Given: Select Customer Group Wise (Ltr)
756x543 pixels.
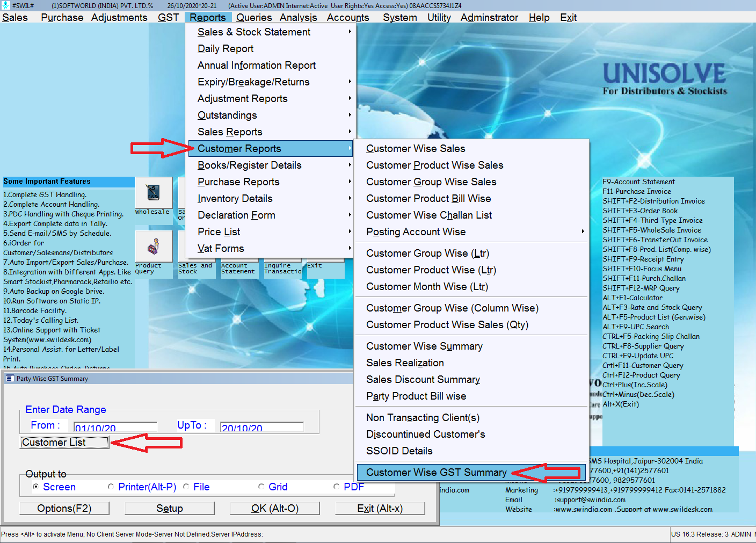Looking at the screenshot, I should click(471, 253).
